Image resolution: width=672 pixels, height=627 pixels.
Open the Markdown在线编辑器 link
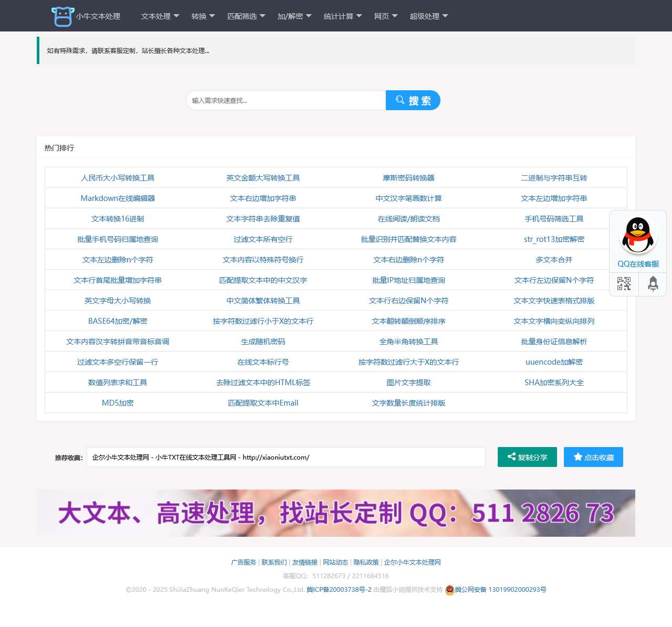pos(118,198)
